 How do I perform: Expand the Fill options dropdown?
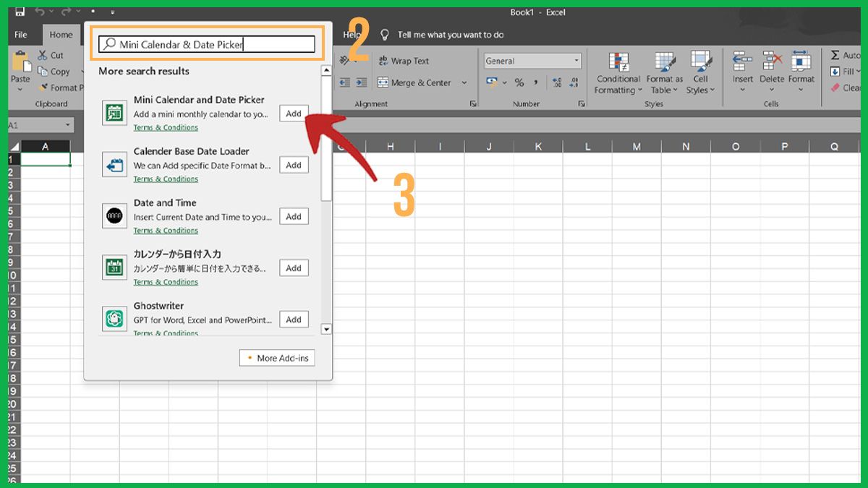point(859,71)
